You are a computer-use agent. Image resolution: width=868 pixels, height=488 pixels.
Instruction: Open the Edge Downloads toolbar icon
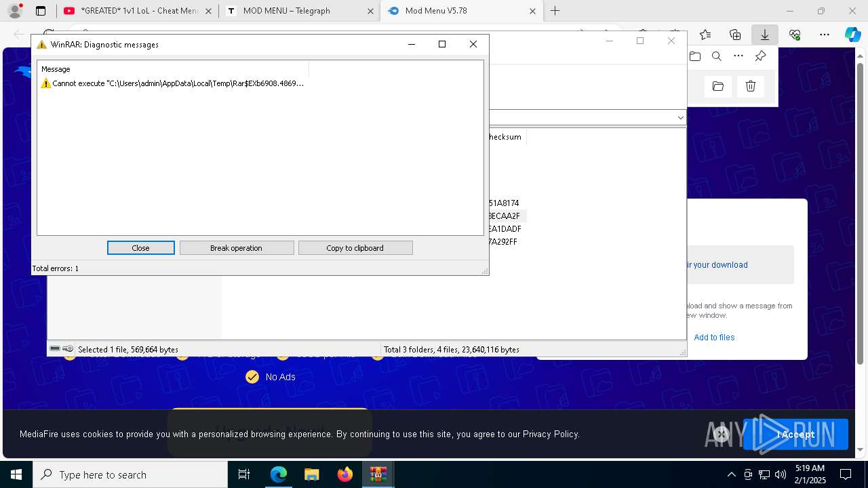765,35
